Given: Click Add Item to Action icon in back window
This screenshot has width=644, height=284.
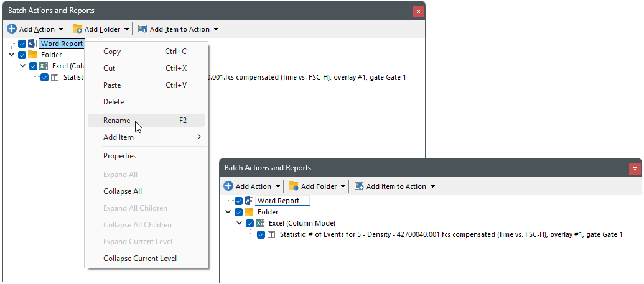Looking at the screenshot, I should click(x=142, y=29).
